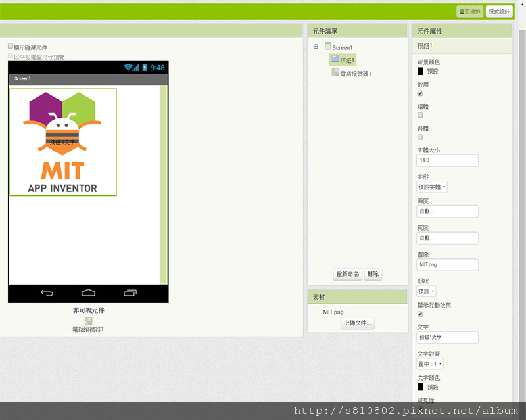Open the 背景顏色 black color swatch
526x420 pixels.
point(420,71)
